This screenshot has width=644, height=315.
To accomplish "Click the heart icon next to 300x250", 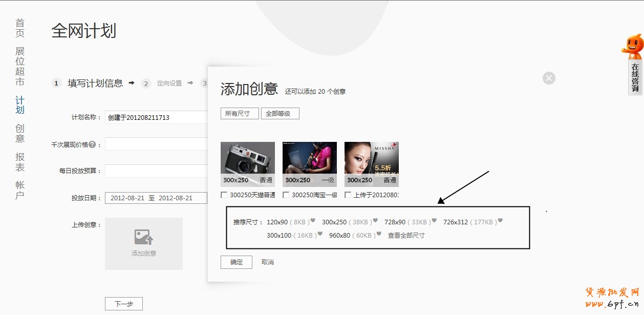I will click(x=375, y=221).
